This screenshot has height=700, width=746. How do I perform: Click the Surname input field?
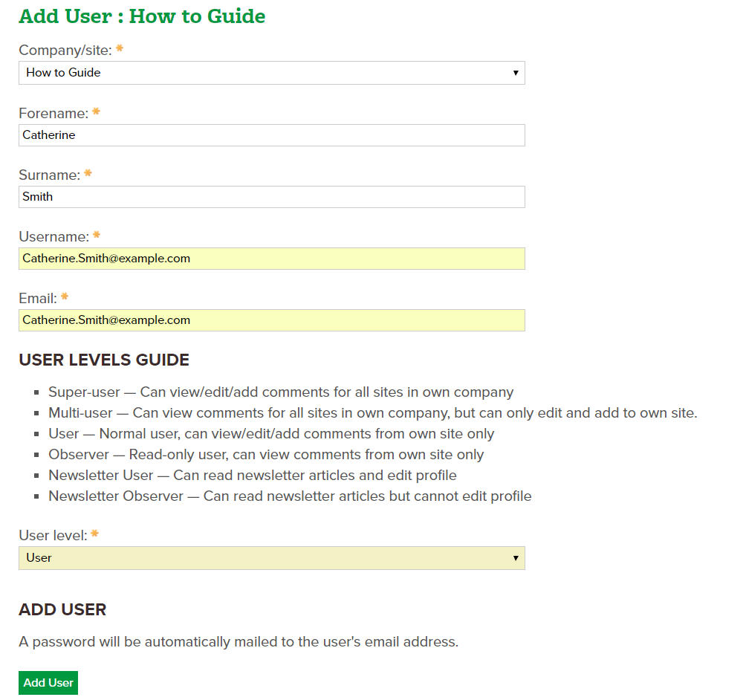pos(272,197)
